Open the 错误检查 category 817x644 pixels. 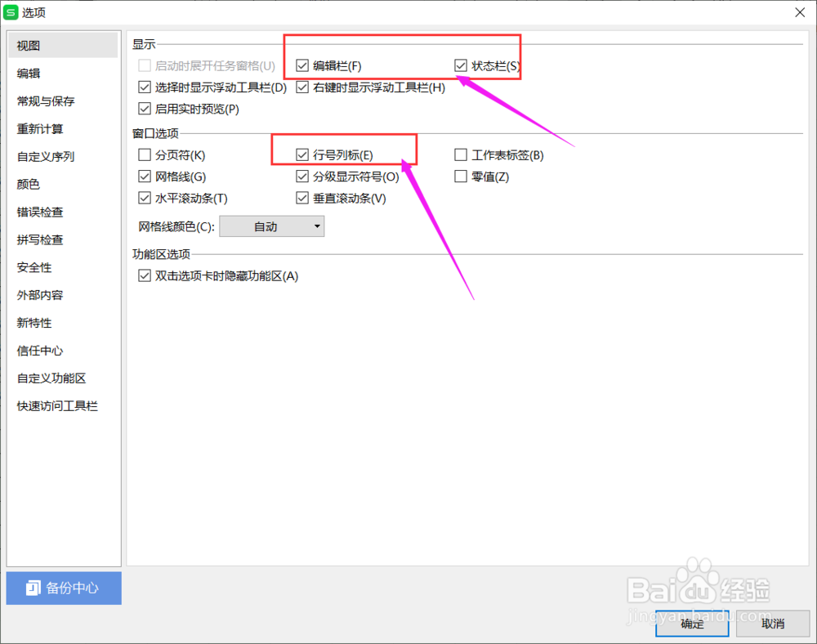tap(63, 212)
